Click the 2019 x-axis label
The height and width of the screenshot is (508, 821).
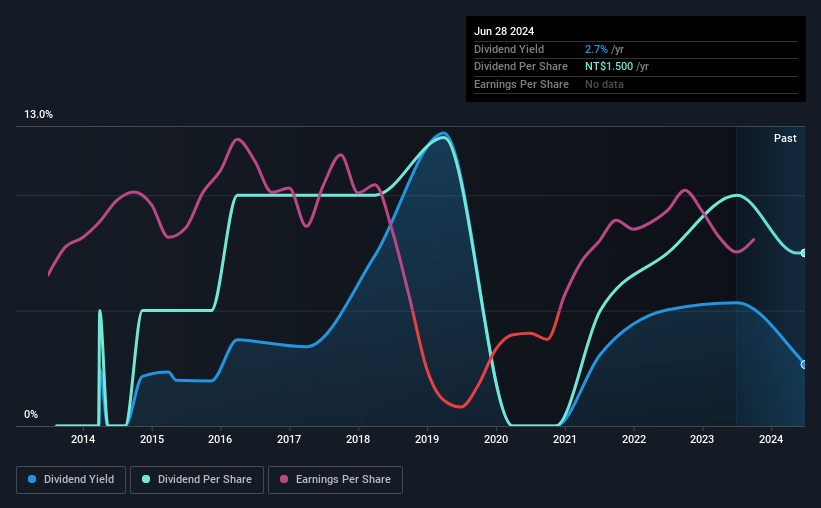(427, 439)
